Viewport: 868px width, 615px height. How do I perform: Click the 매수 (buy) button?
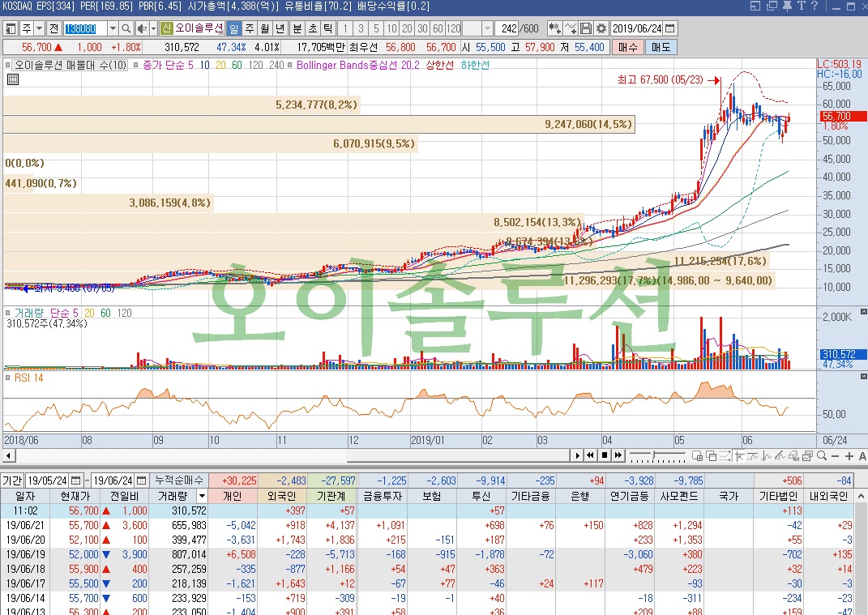(627, 47)
